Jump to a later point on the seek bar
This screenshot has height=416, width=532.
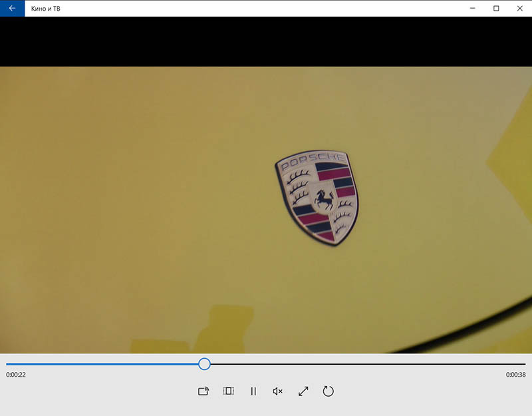368,364
